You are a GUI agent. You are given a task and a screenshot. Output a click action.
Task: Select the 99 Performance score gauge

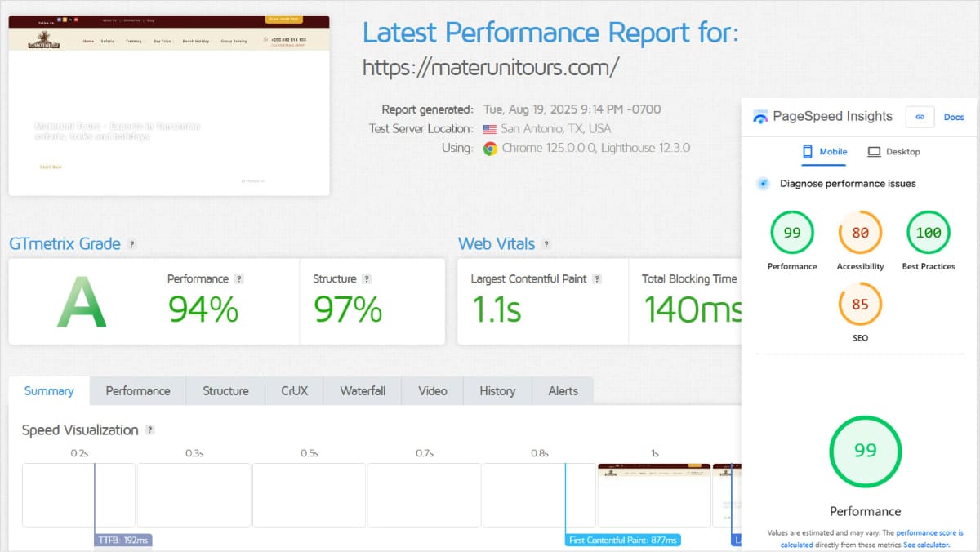click(x=792, y=232)
